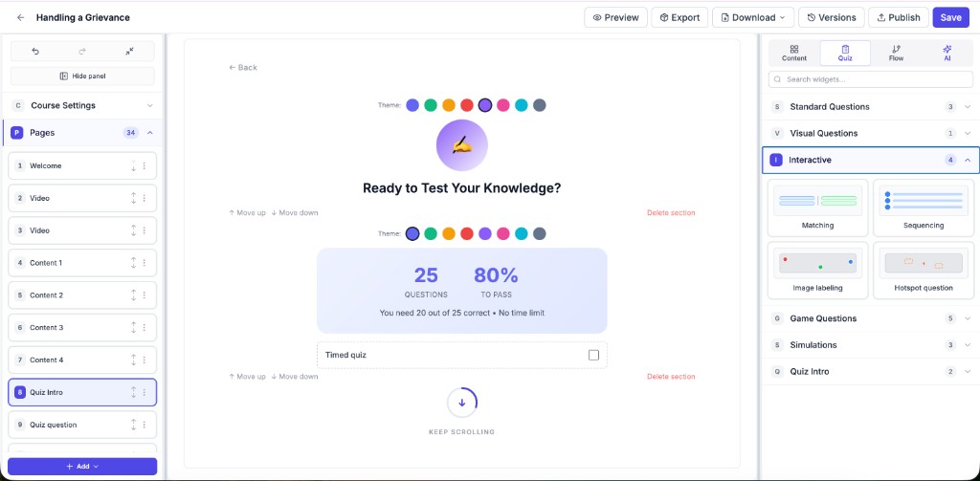
Task: Open the Versions history
Action: pyautogui.click(x=832, y=17)
